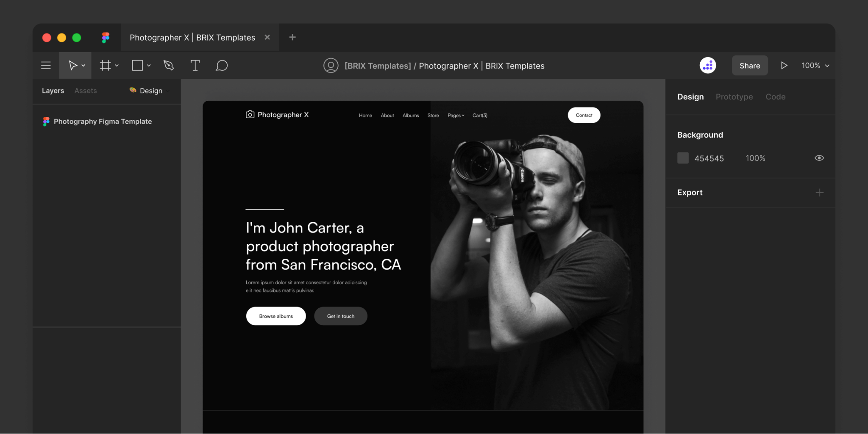Open the community/apps icon near Share
Viewport: 868px width, 434px height.
click(x=707, y=65)
